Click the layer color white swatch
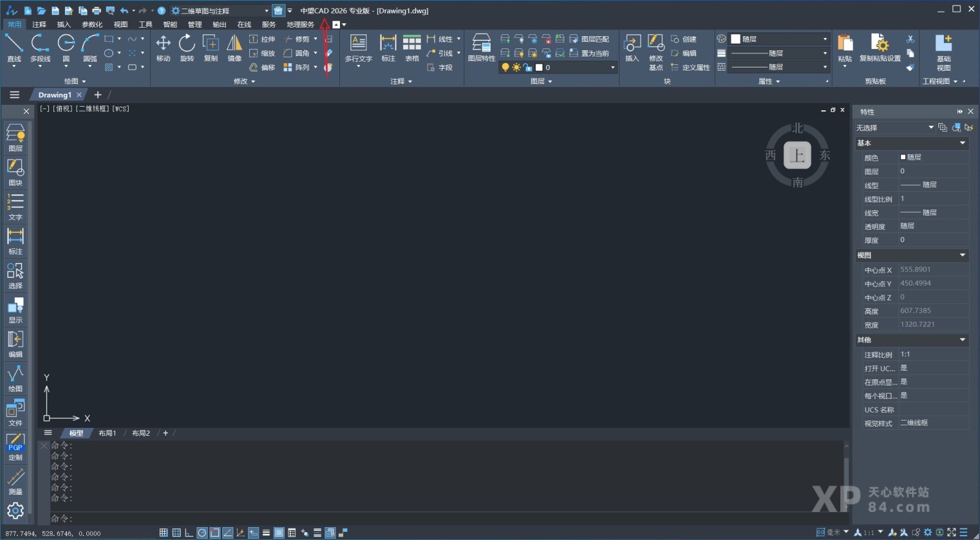Viewport: 980px width, 540px height. tap(539, 67)
